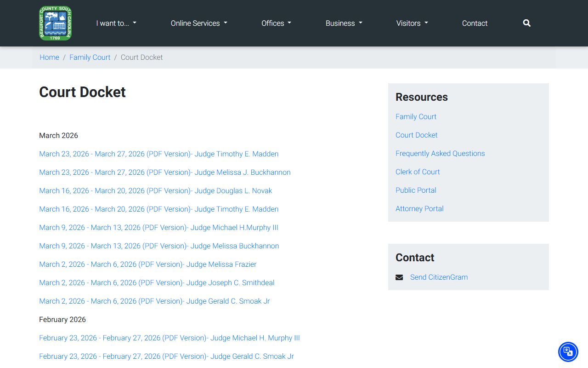Open March 9-13 docket for Judge Melissa Buckhannon

159,246
